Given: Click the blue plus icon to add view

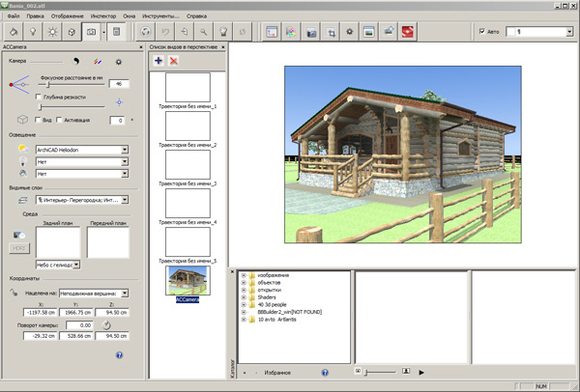Looking at the screenshot, I should (159, 60).
